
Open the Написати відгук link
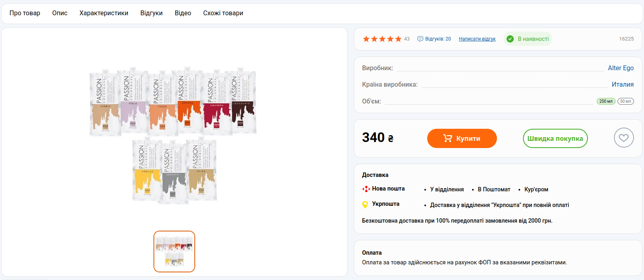[477, 39]
